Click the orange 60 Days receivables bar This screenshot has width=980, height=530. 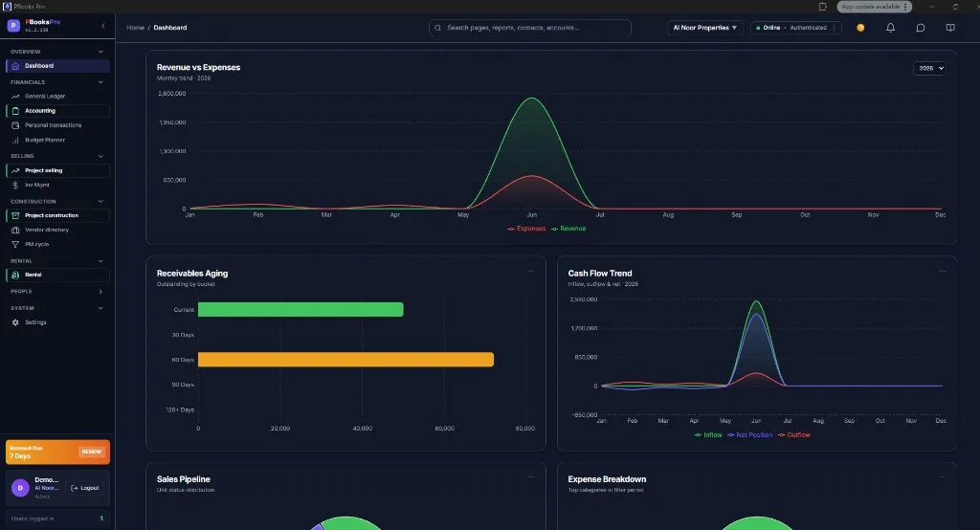pyautogui.click(x=345, y=360)
